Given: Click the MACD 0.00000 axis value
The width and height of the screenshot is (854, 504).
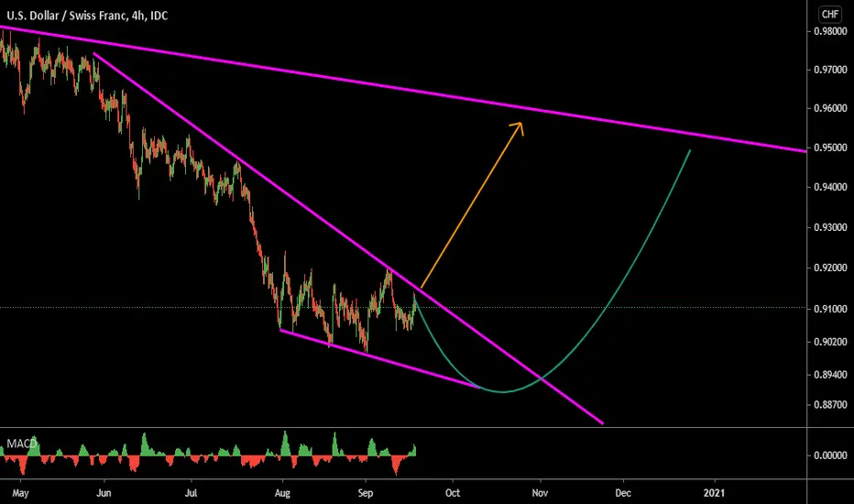Looking at the screenshot, I should point(830,455).
